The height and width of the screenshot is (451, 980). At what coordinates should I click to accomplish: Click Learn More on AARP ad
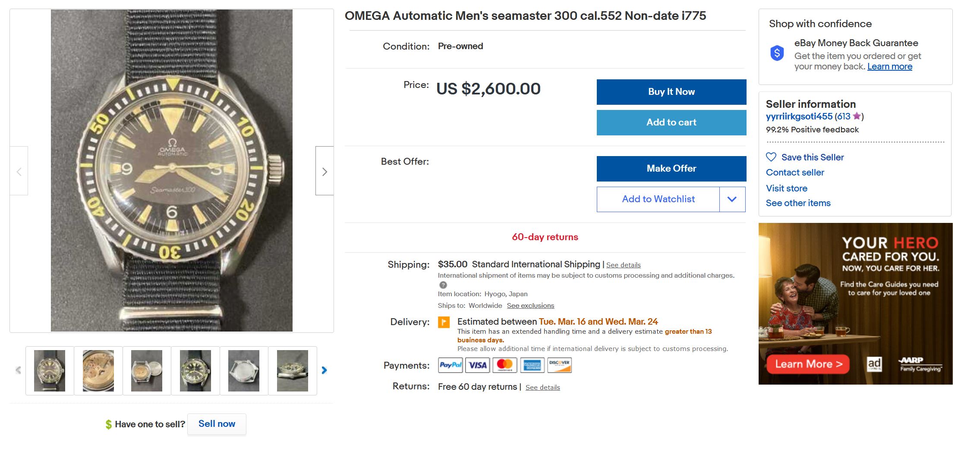coord(808,364)
